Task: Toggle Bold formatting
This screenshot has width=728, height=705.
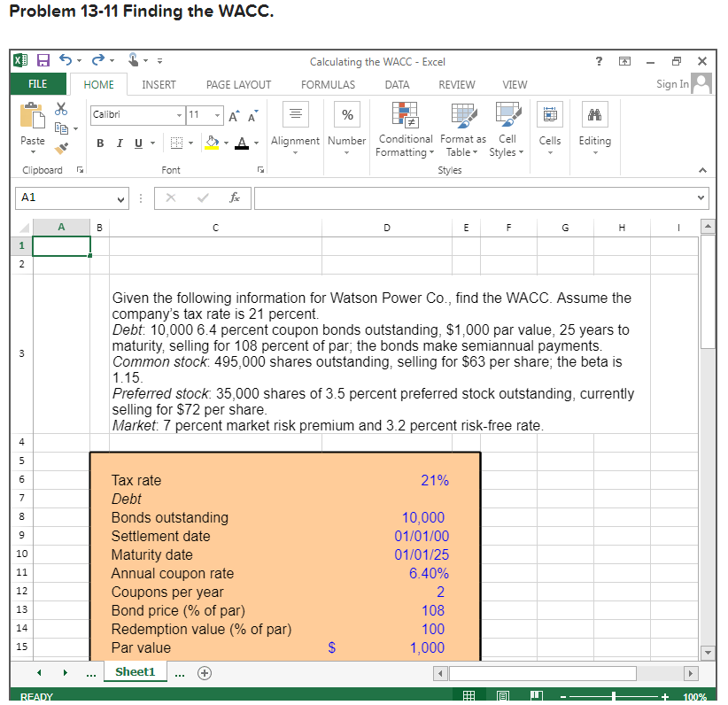Action: point(99,143)
